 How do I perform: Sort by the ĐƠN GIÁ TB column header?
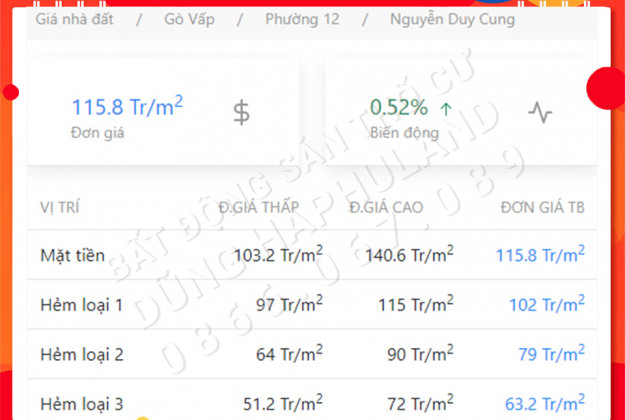tap(543, 207)
